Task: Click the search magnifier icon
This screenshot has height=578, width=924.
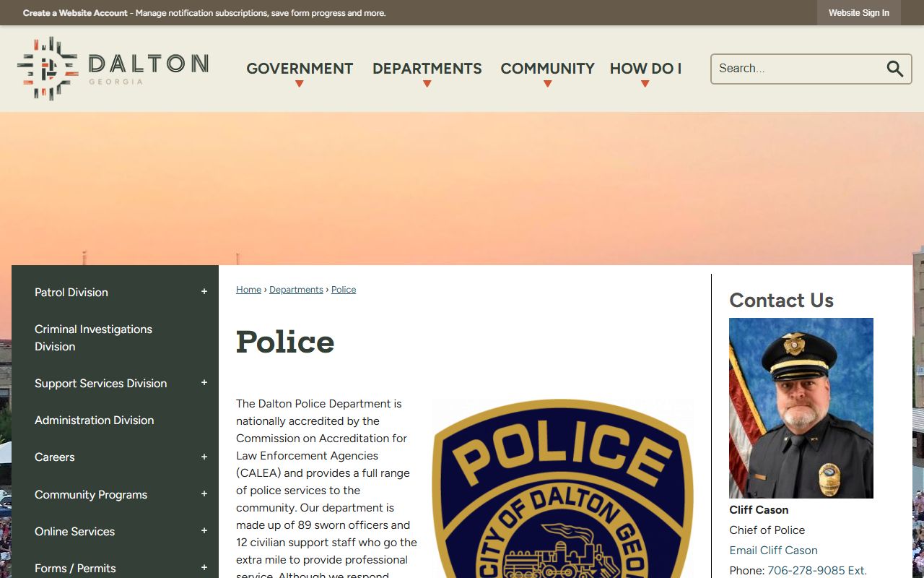Action: click(x=895, y=69)
